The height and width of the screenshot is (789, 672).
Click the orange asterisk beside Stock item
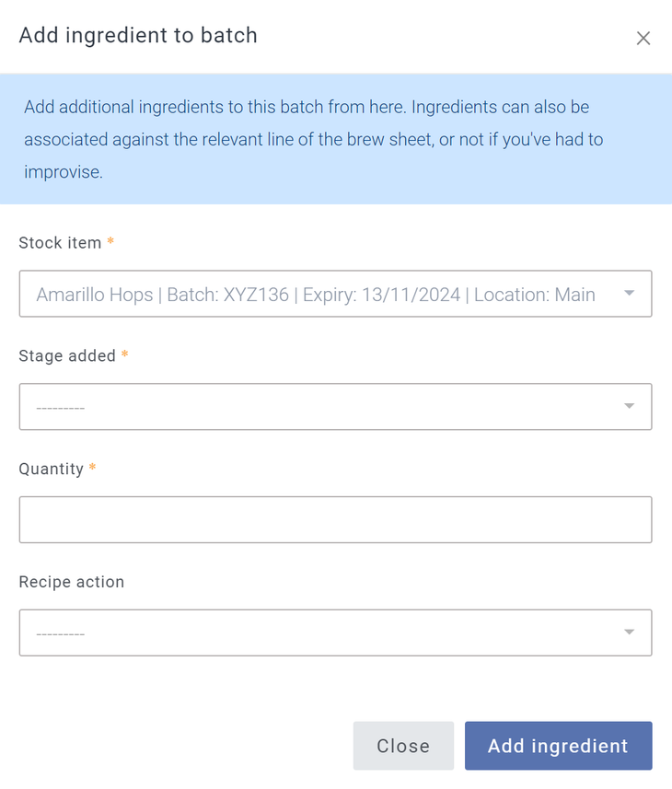coord(111,242)
